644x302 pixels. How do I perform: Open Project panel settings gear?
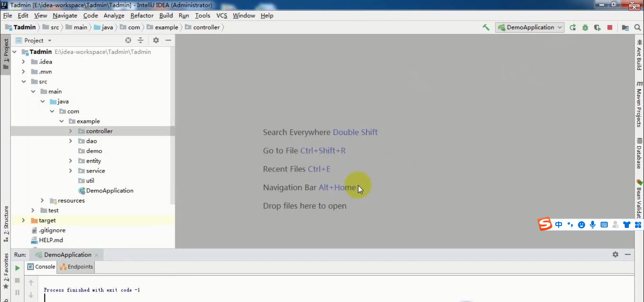(x=156, y=41)
